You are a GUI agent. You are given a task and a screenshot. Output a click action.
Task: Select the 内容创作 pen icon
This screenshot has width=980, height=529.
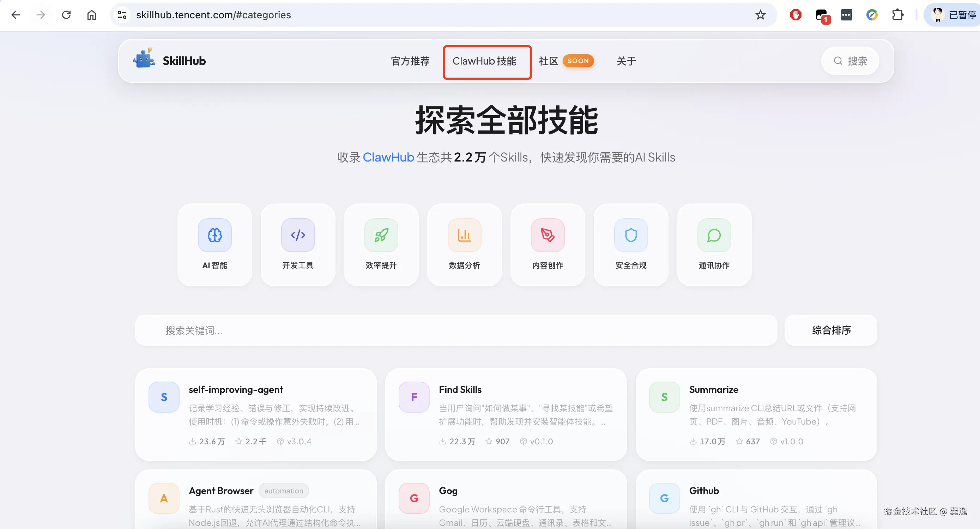[548, 235]
